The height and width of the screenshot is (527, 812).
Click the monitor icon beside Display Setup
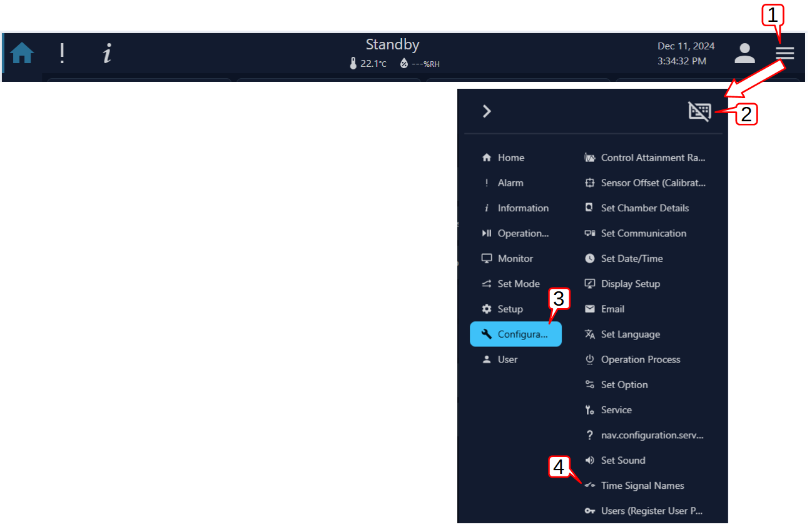click(x=589, y=284)
